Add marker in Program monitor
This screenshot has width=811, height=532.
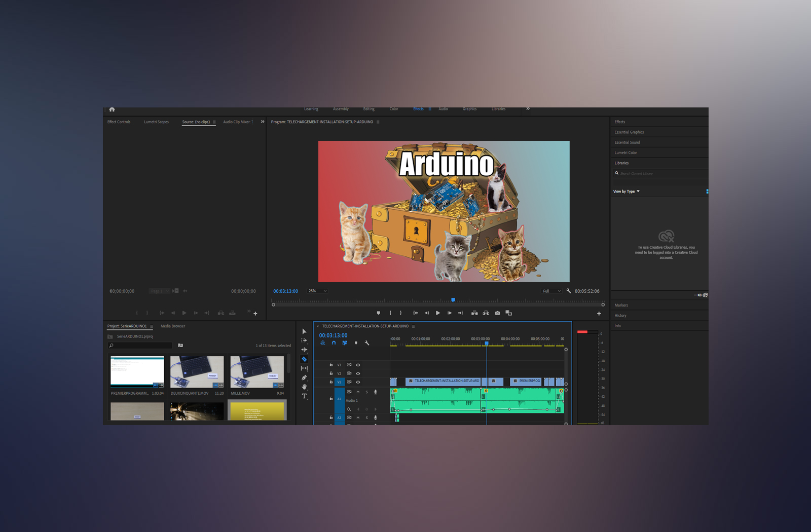(379, 313)
